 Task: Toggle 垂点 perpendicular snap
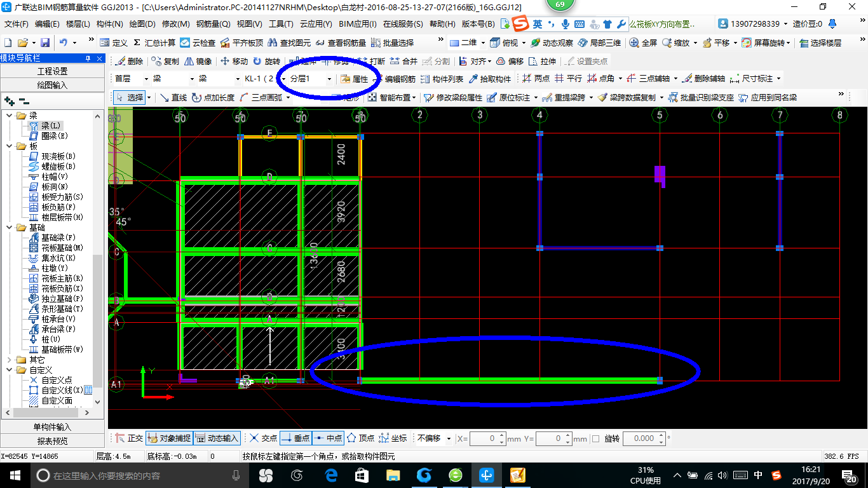click(295, 438)
